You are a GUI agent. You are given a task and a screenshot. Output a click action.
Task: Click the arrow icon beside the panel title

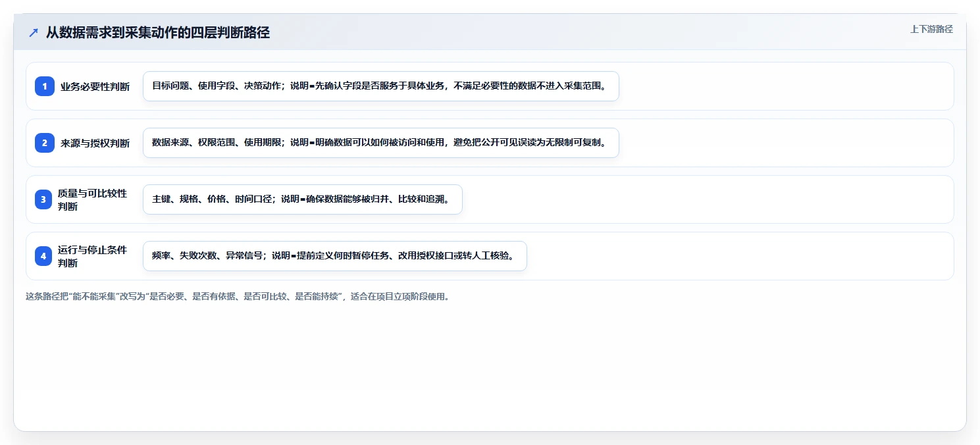pyautogui.click(x=34, y=32)
